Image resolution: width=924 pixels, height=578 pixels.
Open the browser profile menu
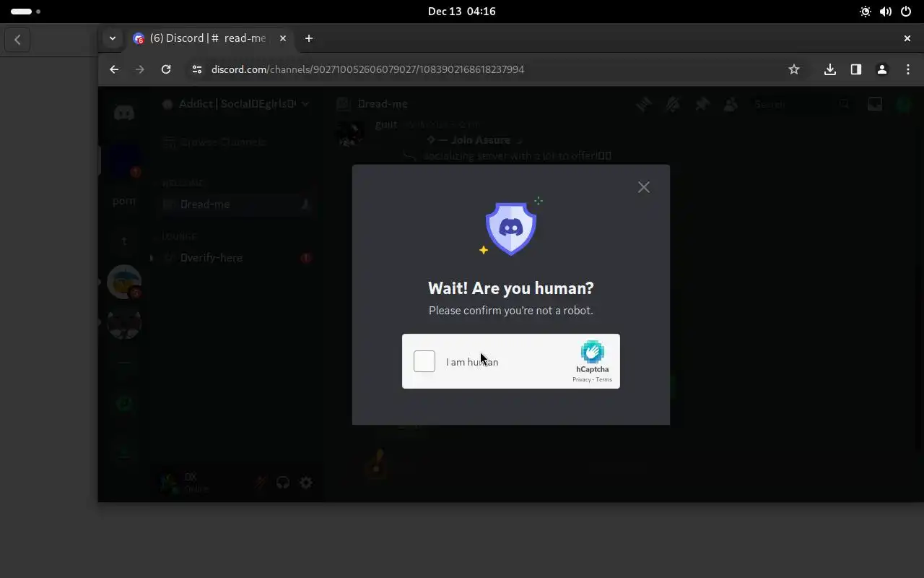[882, 69]
